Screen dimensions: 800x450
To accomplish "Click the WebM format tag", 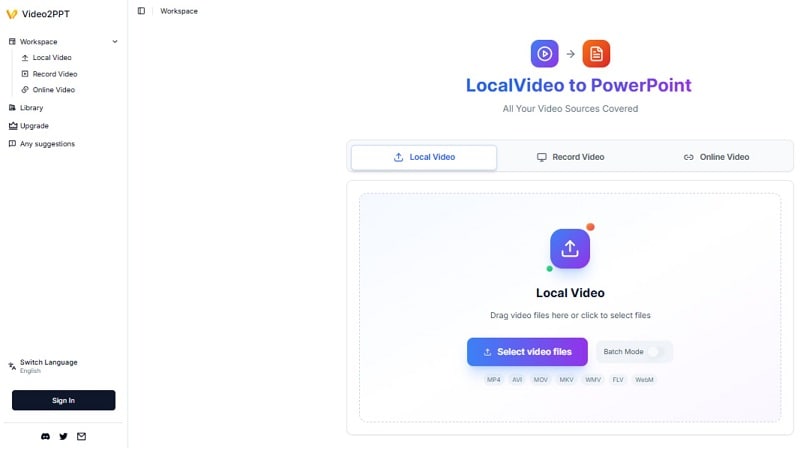I will [x=644, y=380].
